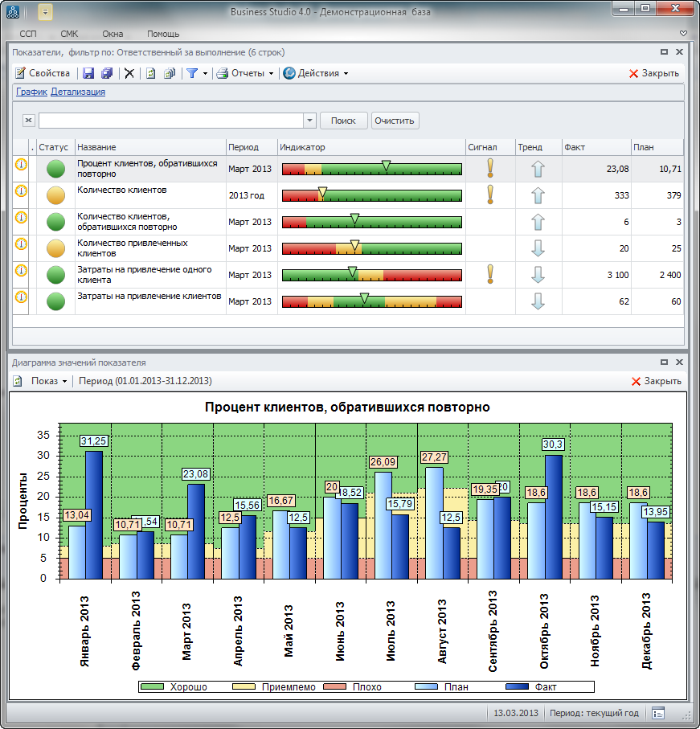Click the Filter funnel icon
700x729 pixels.
tap(192, 73)
